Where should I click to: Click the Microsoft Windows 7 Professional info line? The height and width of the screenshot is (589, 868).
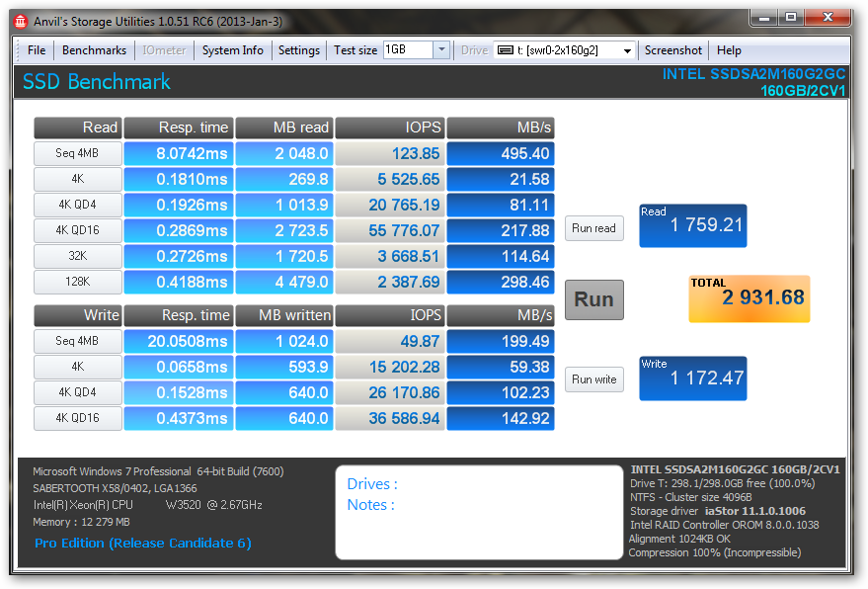[x=158, y=471]
